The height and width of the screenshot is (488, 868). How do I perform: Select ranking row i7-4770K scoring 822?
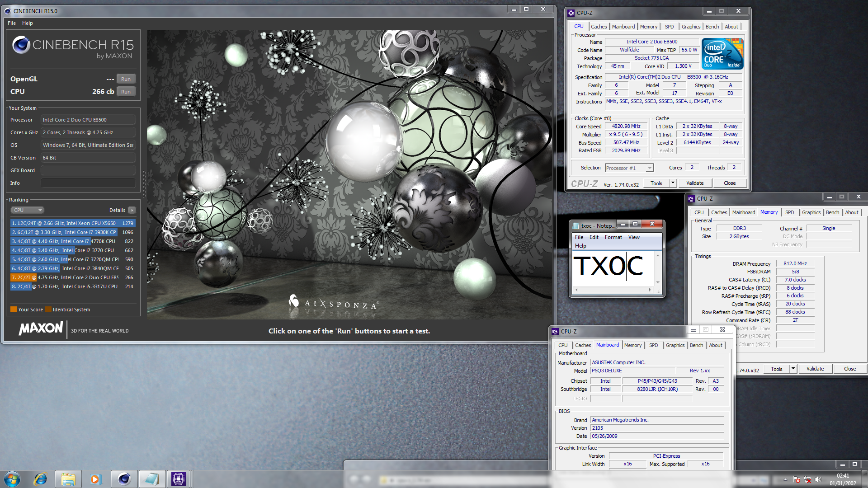pyautogui.click(x=73, y=241)
